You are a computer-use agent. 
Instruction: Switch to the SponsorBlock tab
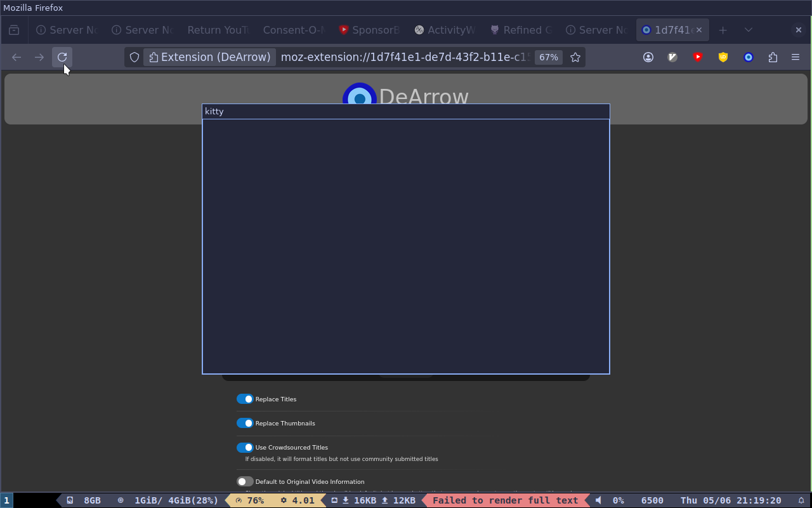pyautogui.click(x=370, y=30)
